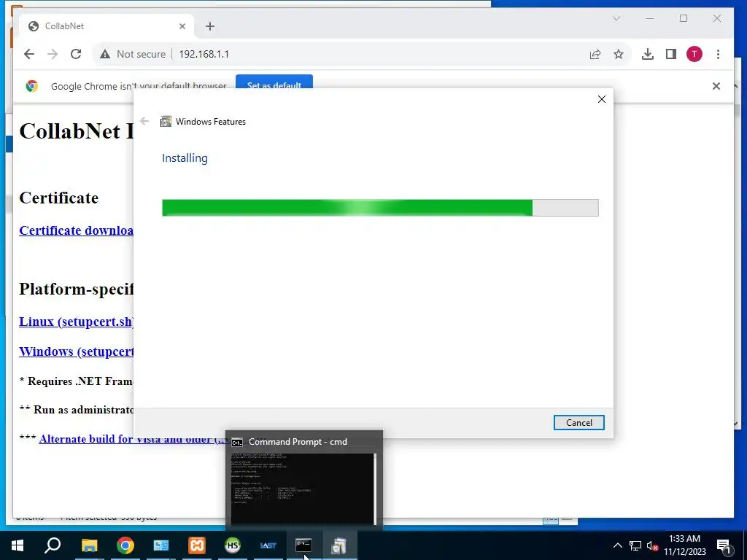
Task: Switch to Command Prompt taskbar icon
Action: point(303,545)
